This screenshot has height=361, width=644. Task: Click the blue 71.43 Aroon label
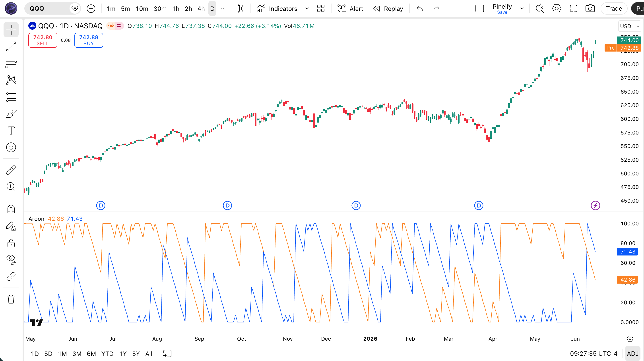point(627,252)
